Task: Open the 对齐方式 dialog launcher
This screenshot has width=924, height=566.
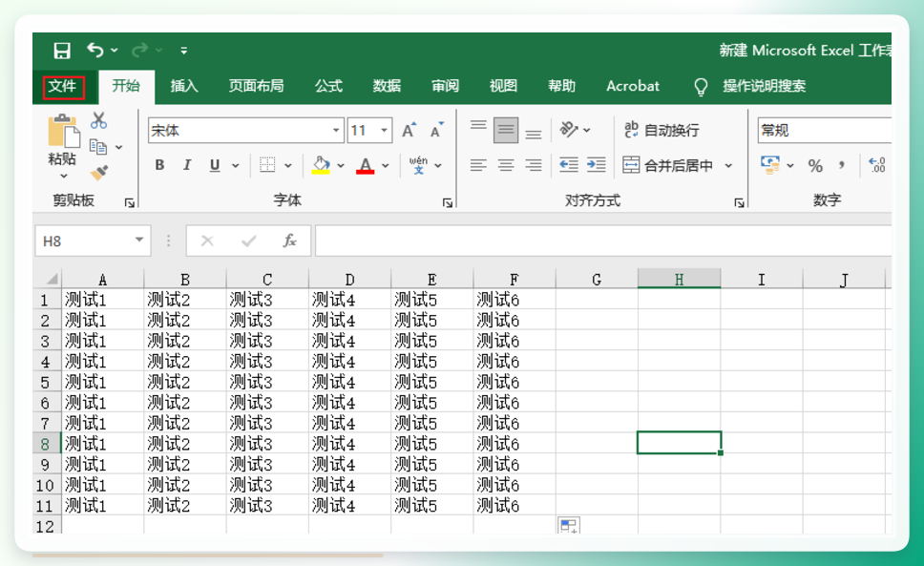Action: pyautogui.click(x=739, y=203)
